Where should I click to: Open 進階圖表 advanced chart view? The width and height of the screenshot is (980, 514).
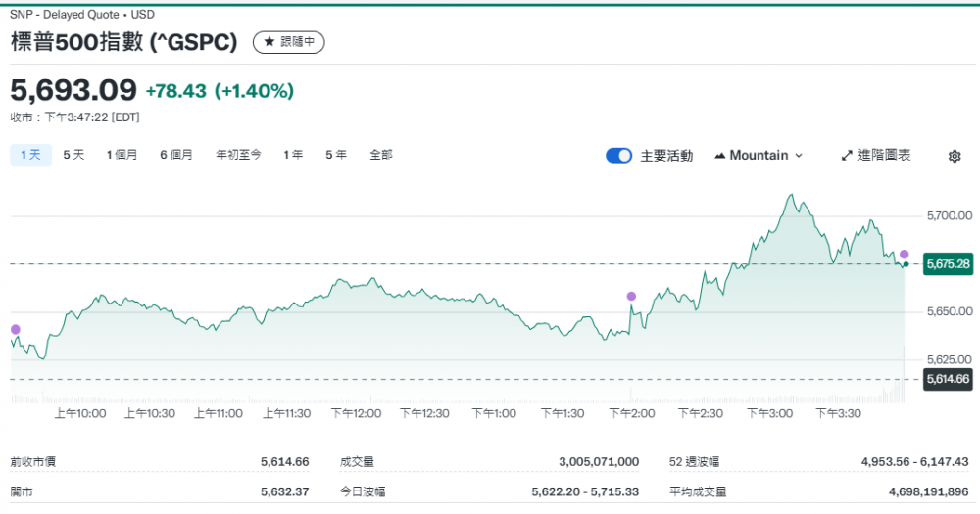click(x=875, y=155)
